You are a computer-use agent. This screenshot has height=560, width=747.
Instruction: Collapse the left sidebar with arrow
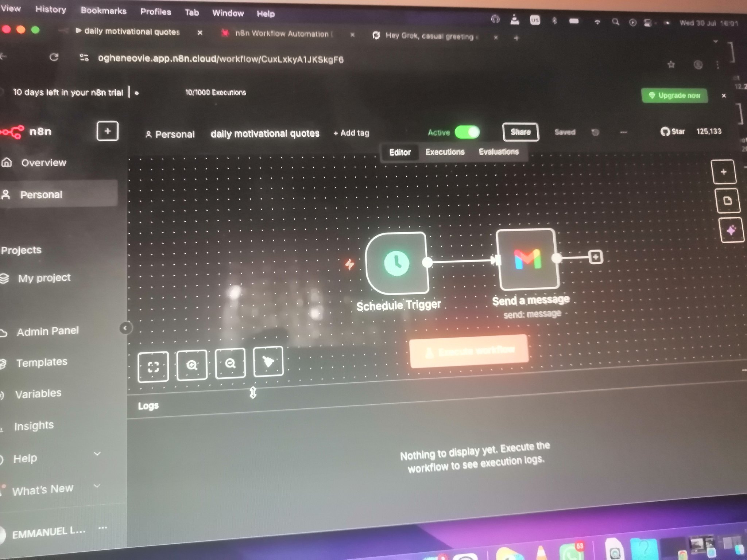point(125,328)
